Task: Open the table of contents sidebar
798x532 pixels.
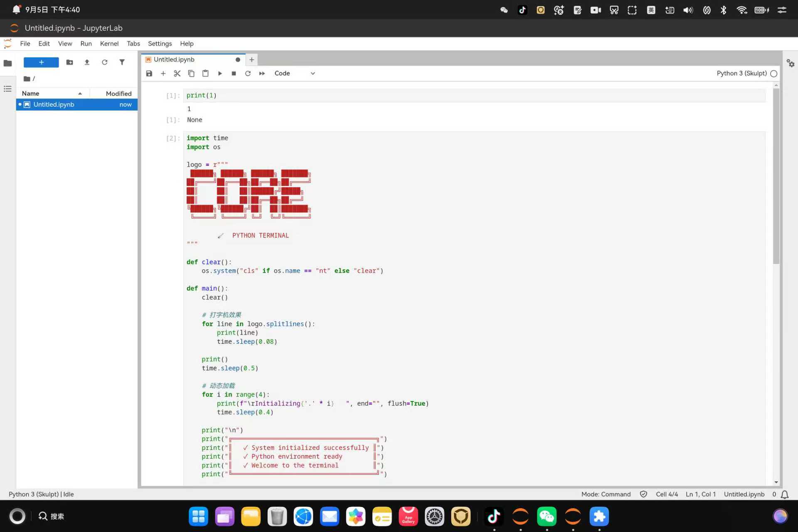Action: pos(7,89)
